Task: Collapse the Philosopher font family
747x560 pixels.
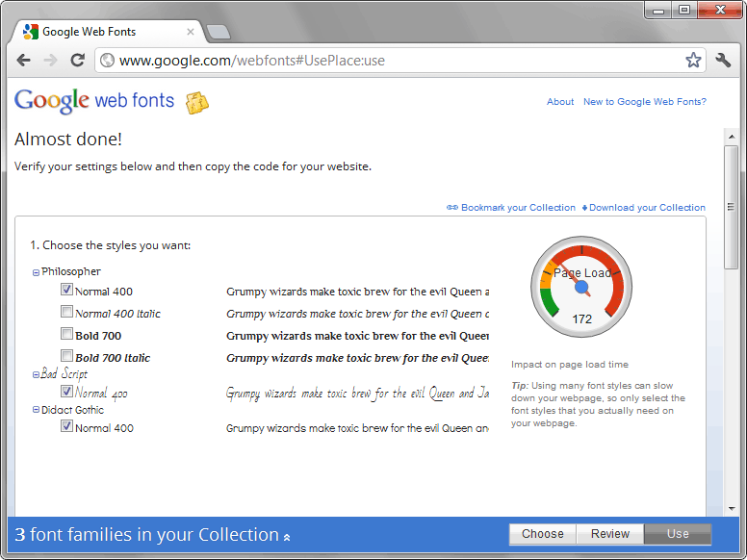Action: [x=37, y=272]
